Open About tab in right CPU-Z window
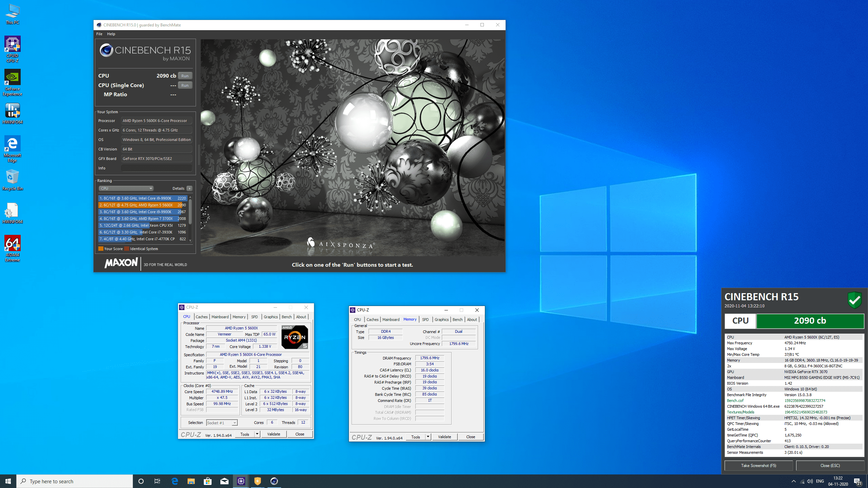This screenshot has height=488, width=868. coord(472,320)
